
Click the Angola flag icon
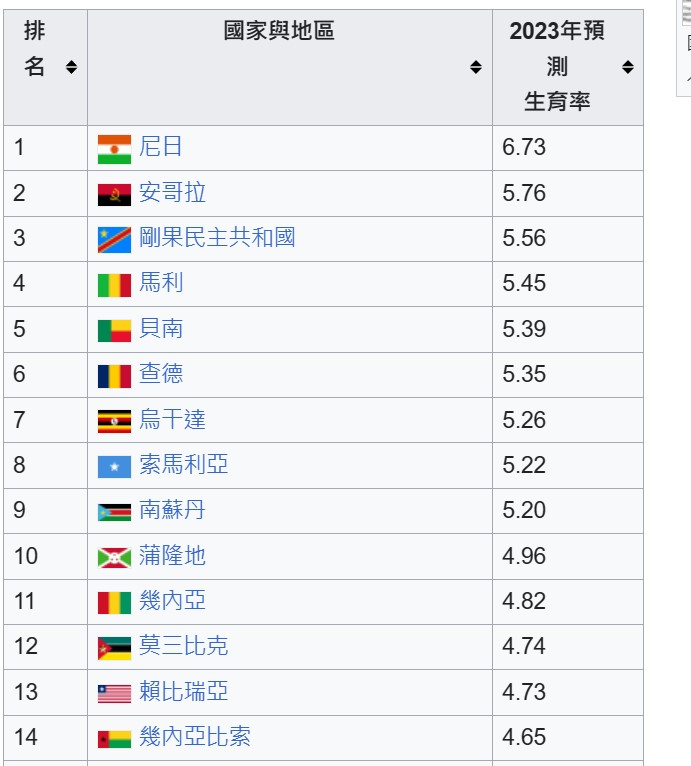[114, 195]
